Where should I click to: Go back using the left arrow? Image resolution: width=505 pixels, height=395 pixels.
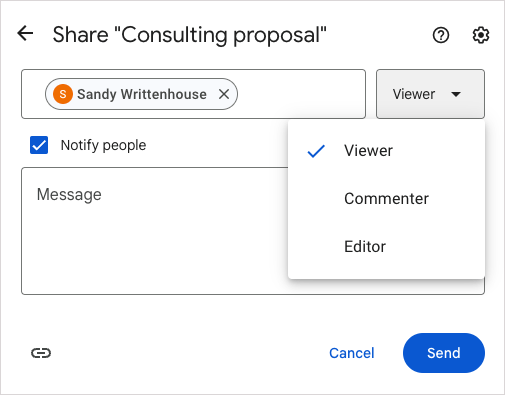pos(25,33)
